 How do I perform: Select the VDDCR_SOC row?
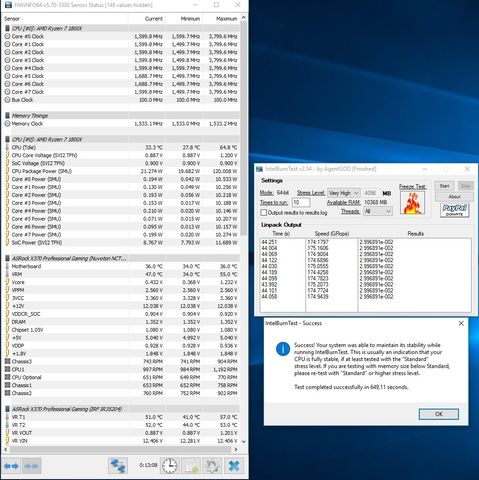121,314
